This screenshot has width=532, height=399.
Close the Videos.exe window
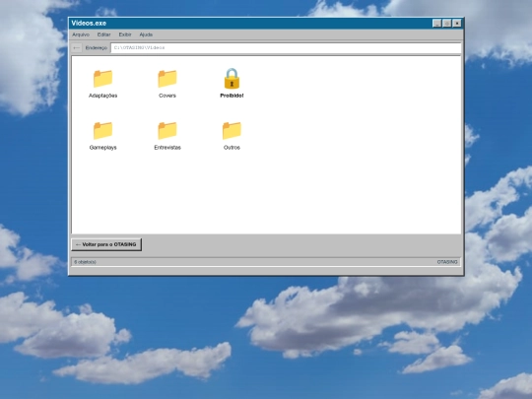tap(457, 23)
